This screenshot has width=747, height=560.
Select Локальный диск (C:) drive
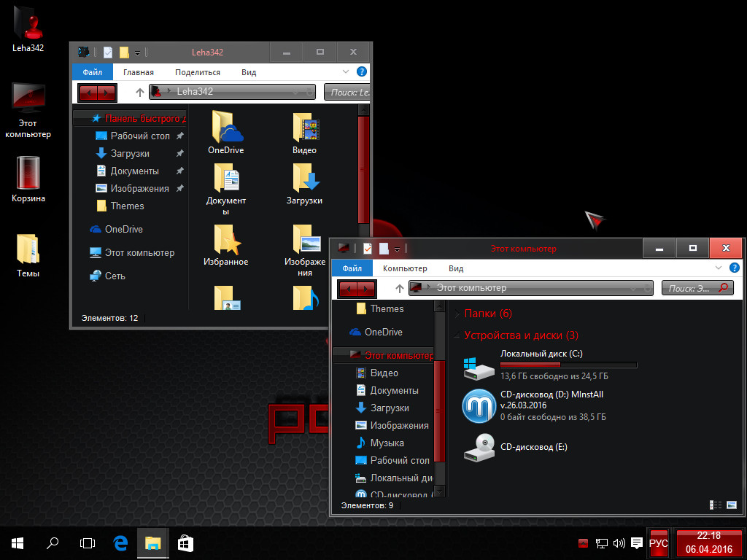479,366
